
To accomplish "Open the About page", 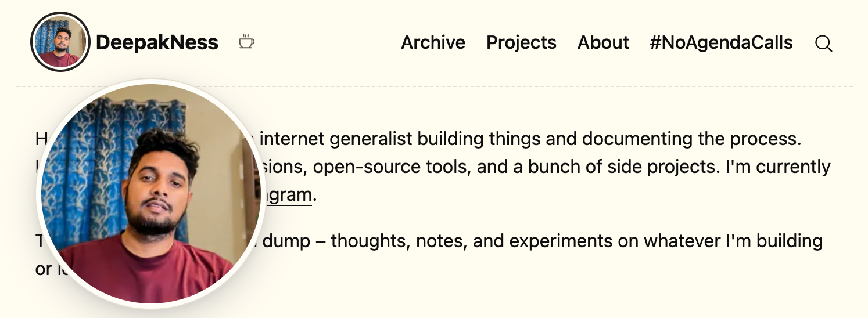I will [x=603, y=42].
